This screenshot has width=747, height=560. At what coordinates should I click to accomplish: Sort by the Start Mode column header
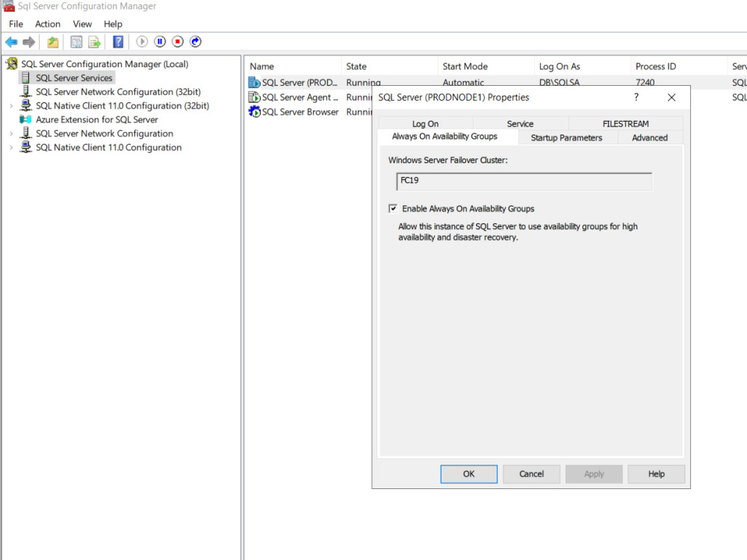click(x=486, y=66)
